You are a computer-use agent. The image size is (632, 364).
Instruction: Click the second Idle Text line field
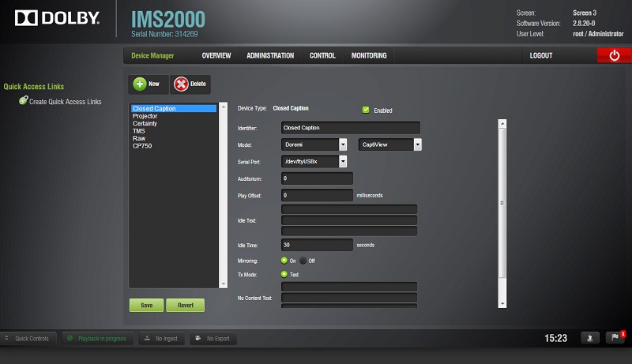click(349, 220)
